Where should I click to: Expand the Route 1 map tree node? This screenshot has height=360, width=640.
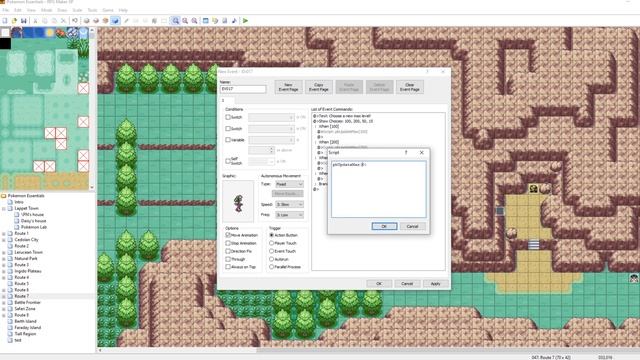point(4,233)
